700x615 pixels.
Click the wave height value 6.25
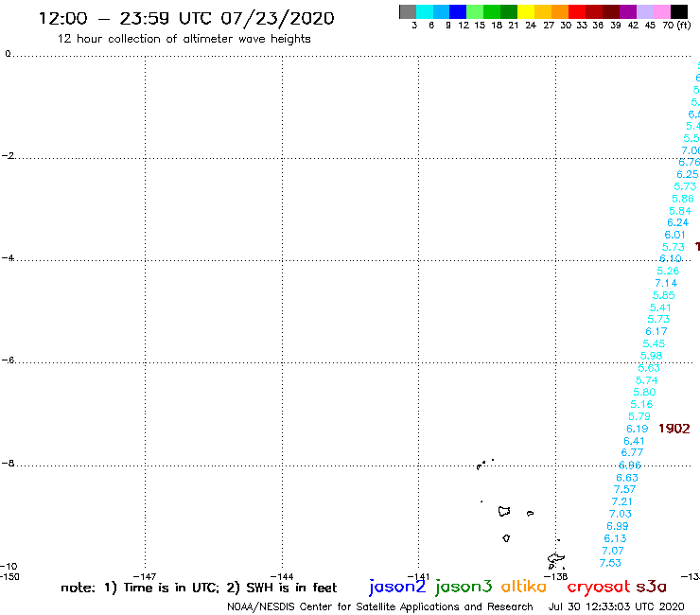tap(687, 175)
